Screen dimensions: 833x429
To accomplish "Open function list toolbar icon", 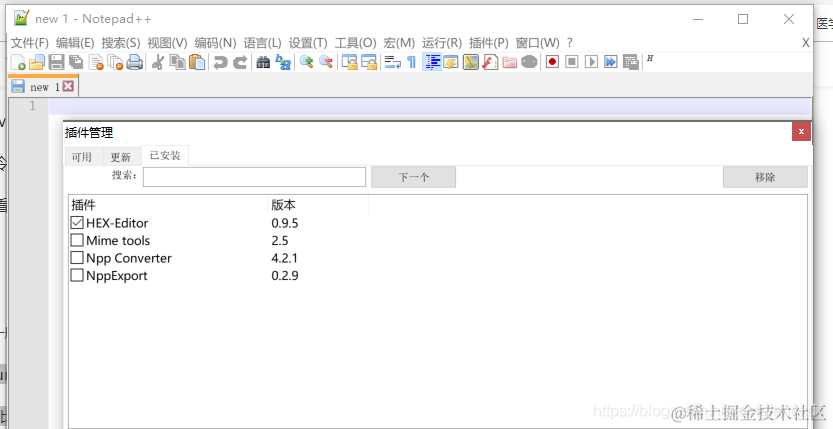I will click(490, 62).
